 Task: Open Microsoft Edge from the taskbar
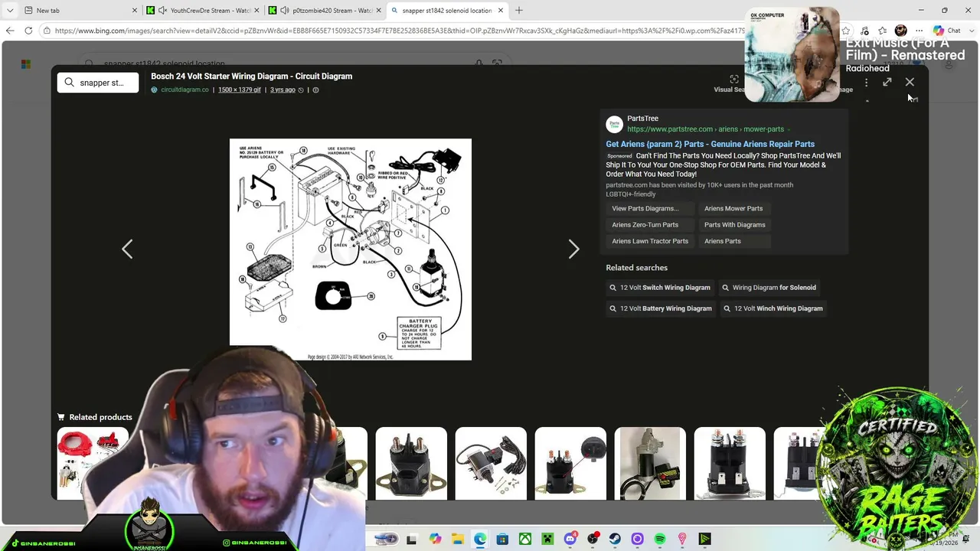click(x=480, y=540)
